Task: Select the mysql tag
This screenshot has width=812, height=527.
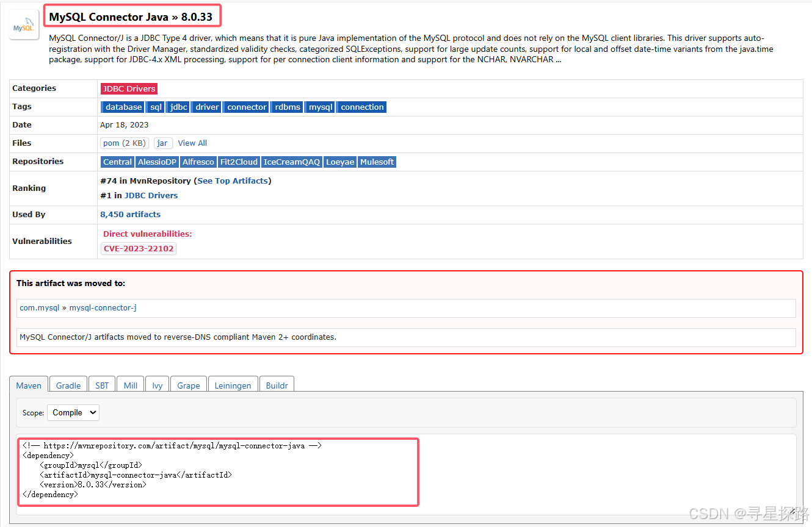Action: tap(320, 107)
